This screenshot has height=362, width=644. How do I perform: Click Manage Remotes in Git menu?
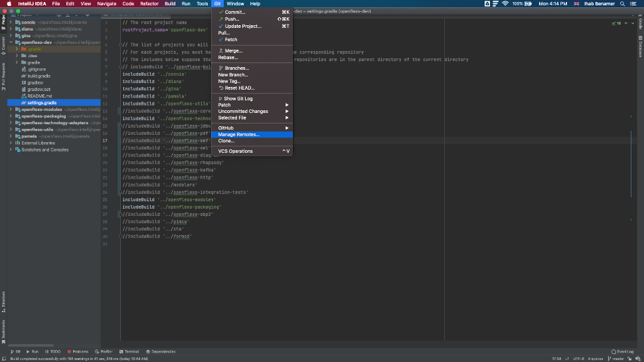(x=252, y=134)
